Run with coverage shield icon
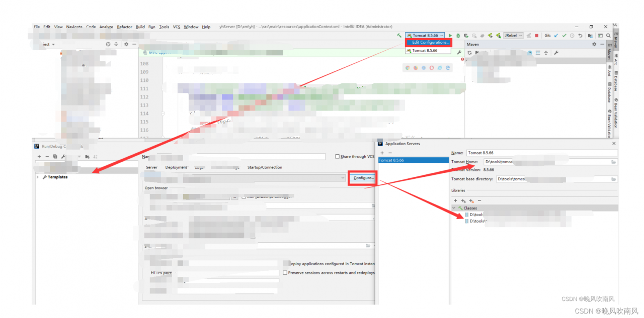 point(466,36)
